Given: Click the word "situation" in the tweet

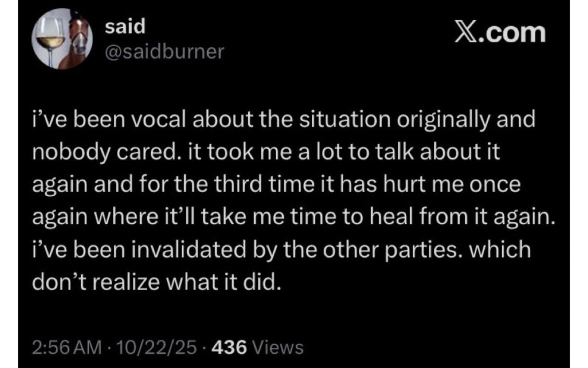Looking at the screenshot, I should pos(345,120).
